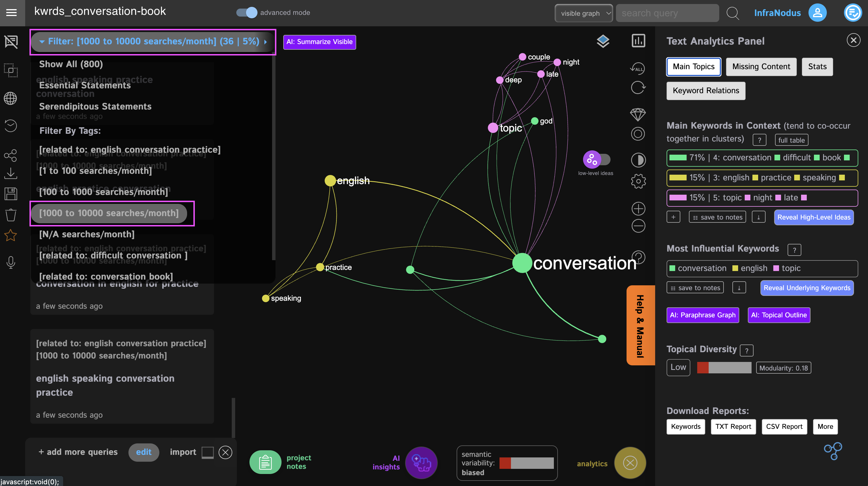Select Essential Statements filter option

click(85, 85)
